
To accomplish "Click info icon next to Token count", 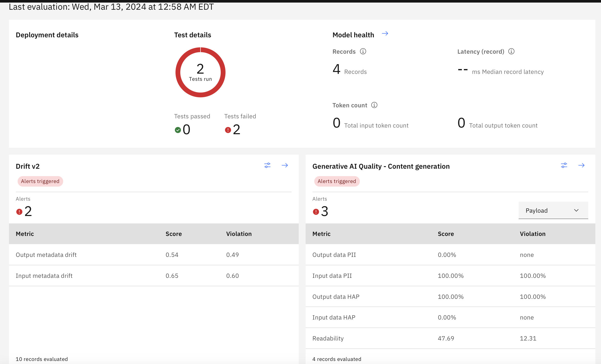I will pyautogui.click(x=374, y=105).
